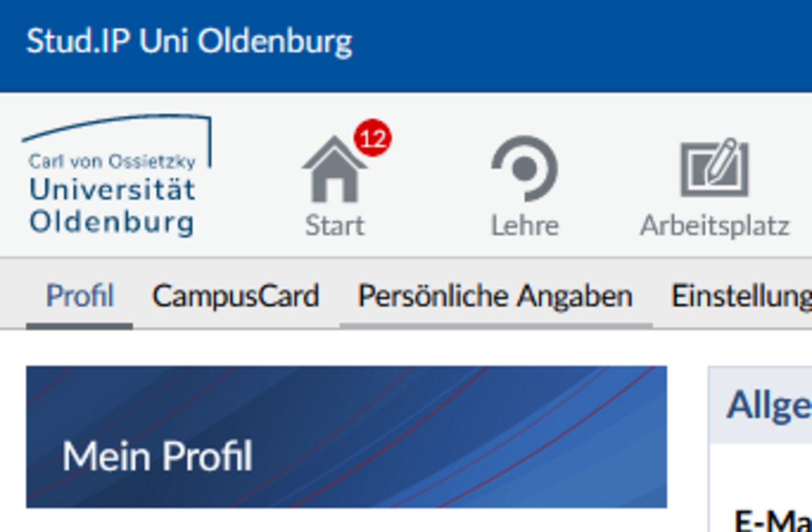Go to the Einstellungen tab

click(741, 296)
